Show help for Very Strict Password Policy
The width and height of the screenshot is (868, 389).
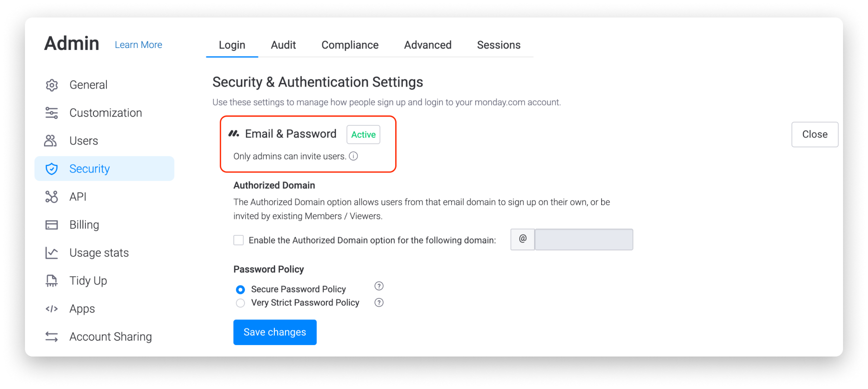coord(379,302)
